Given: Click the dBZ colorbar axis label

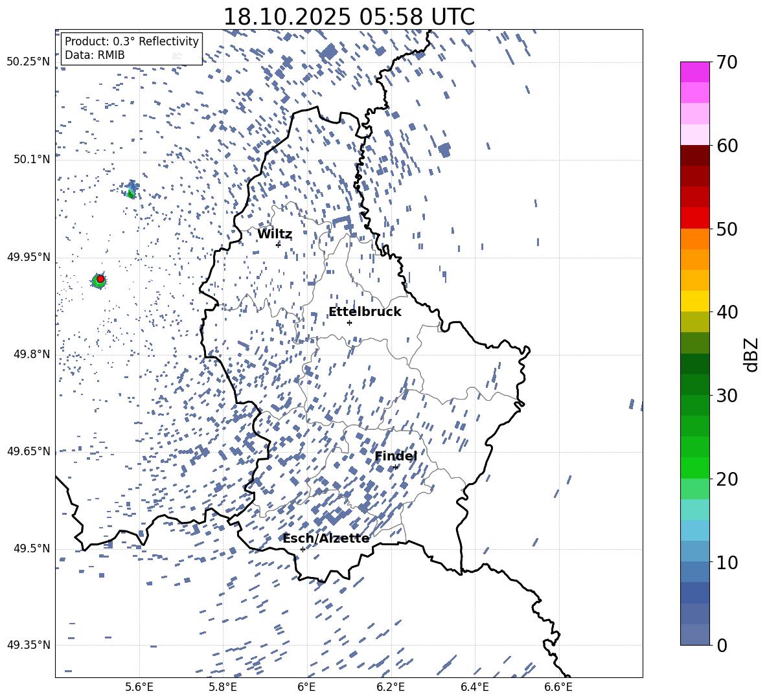Looking at the screenshot, I should pyautogui.click(x=751, y=354).
